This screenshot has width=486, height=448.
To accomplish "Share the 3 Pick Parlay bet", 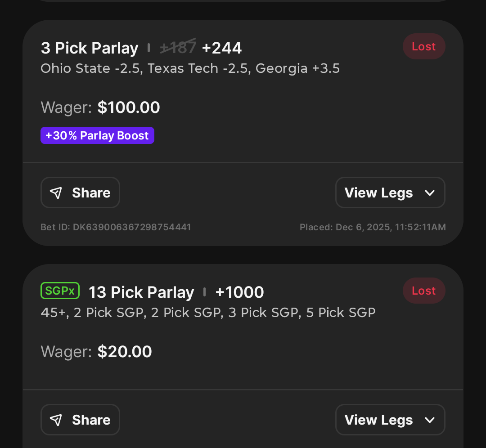I will point(80,193).
